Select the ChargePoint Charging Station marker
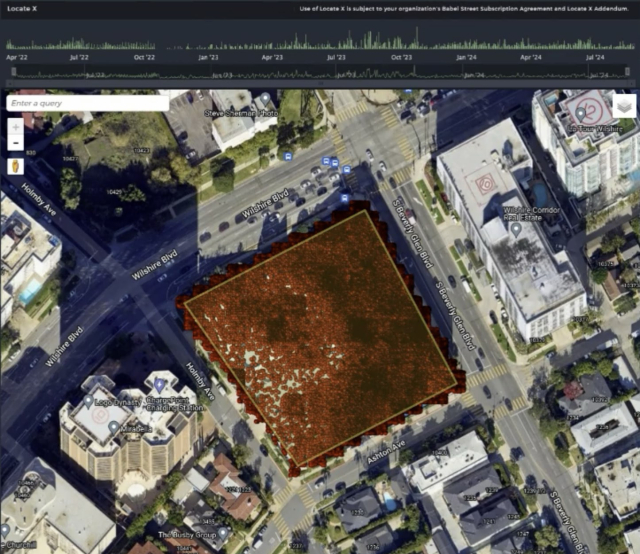Viewport: 640px width, 554px height. (159, 384)
